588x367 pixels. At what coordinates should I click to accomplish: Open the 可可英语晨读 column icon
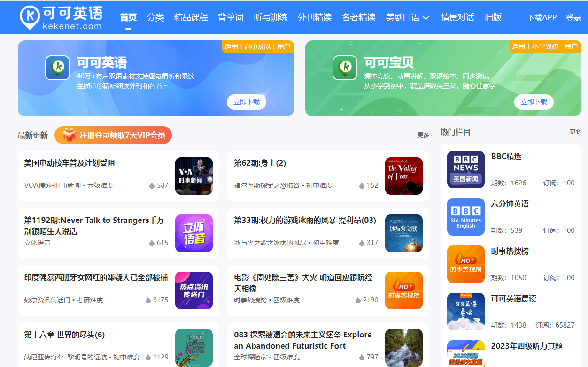click(x=465, y=312)
